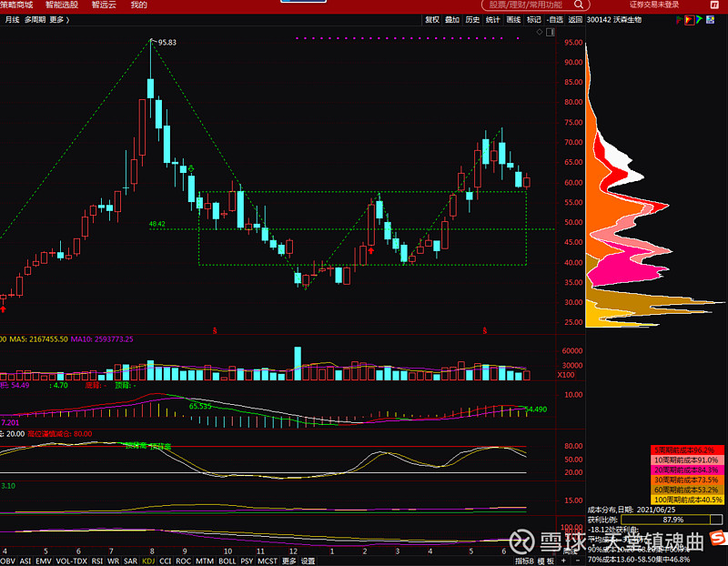Click the 指标B button
This screenshot has height=566, width=728.
(525, 561)
